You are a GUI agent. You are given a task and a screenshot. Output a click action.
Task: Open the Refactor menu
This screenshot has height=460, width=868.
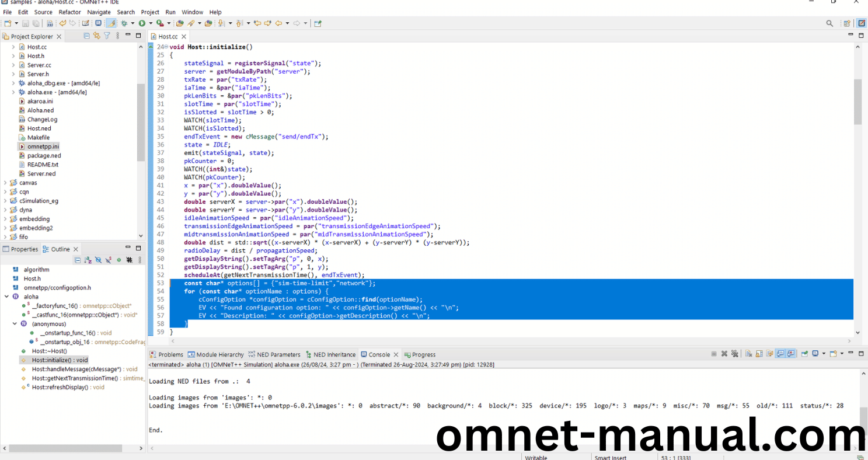point(69,12)
